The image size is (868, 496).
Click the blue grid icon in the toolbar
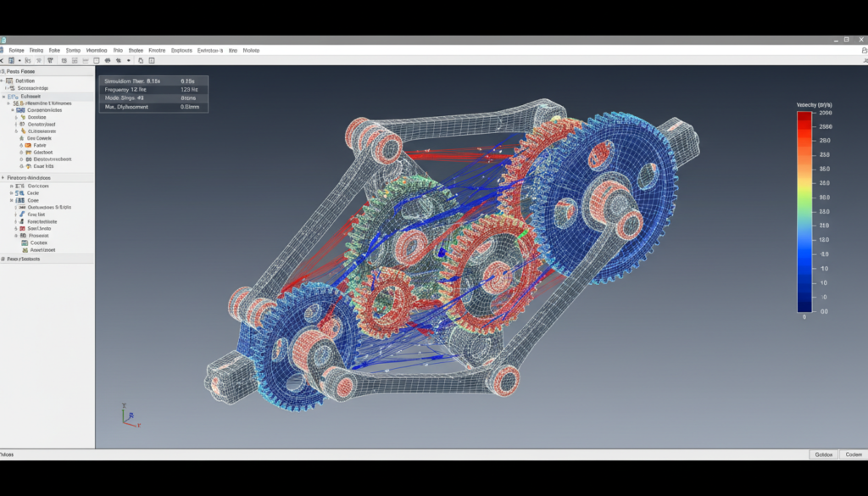click(11, 60)
